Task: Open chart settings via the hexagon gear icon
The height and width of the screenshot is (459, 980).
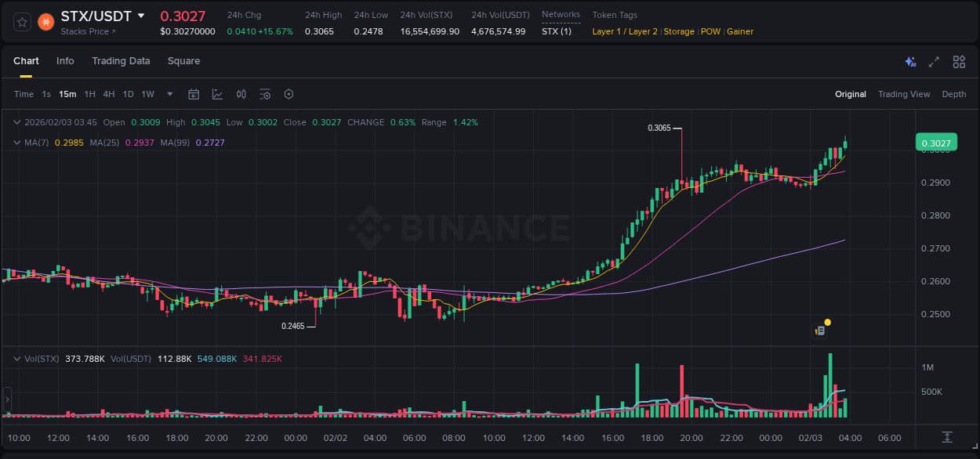Action: pos(289,94)
